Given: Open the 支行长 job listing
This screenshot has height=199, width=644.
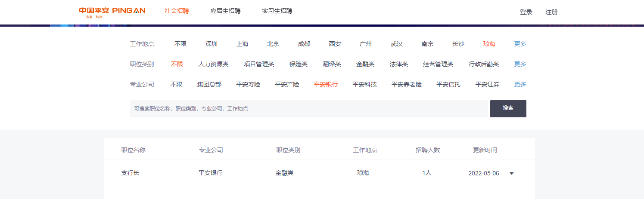Looking at the screenshot, I should click(x=130, y=173).
